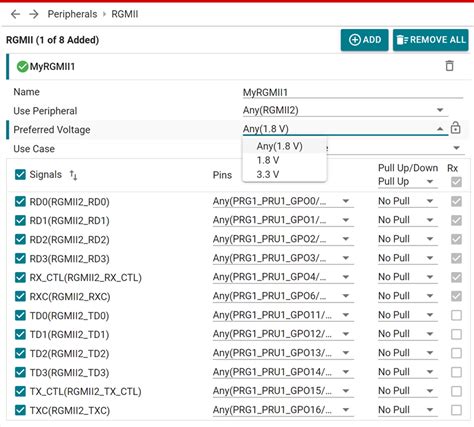Viewport: 474px width, 427px height.
Task: Open the Use Peripheral dropdown
Action: (x=345, y=110)
